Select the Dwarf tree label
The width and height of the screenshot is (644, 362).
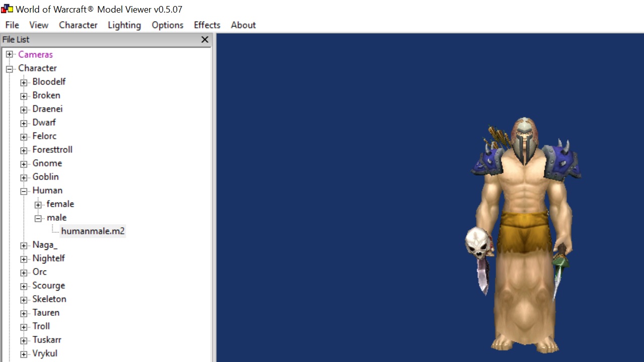click(x=44, y=122)
